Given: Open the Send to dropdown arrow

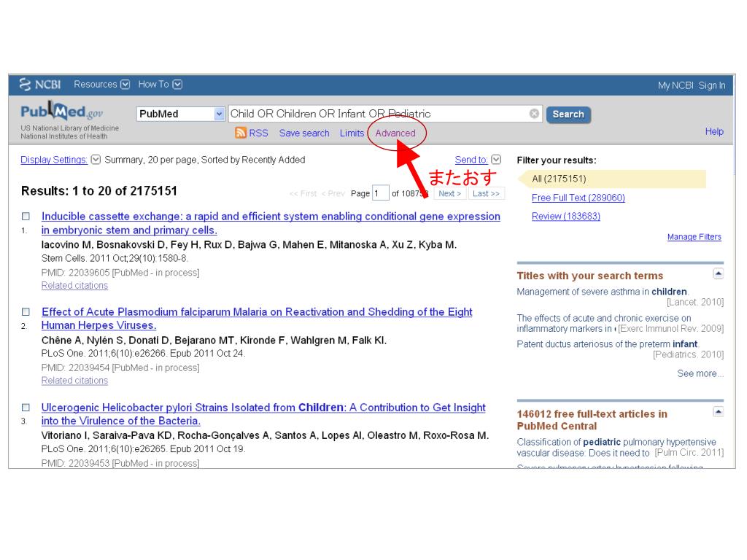Looking at the screenshot, I should [496, 160].
